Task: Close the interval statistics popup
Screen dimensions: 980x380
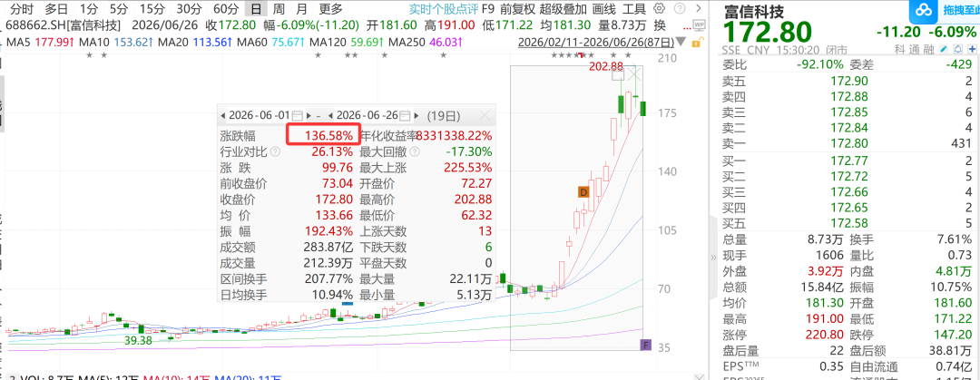Action: tap(485, 115)
